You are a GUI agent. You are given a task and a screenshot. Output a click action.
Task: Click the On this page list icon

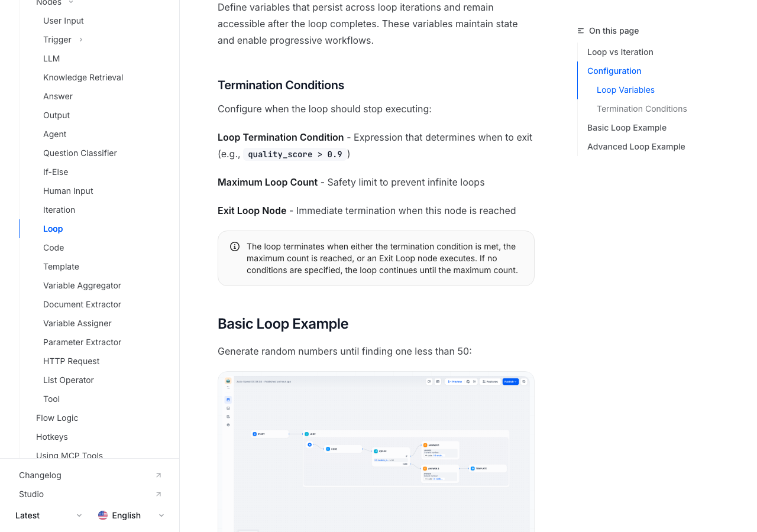point(581,31)
